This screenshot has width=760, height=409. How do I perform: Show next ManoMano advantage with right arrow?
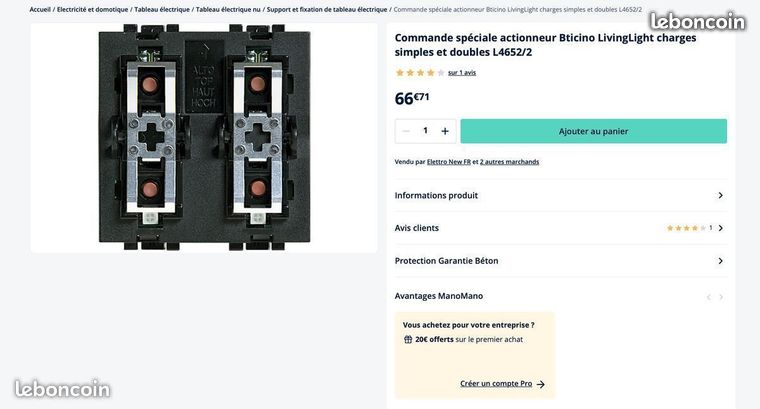[x=721, y=297]
